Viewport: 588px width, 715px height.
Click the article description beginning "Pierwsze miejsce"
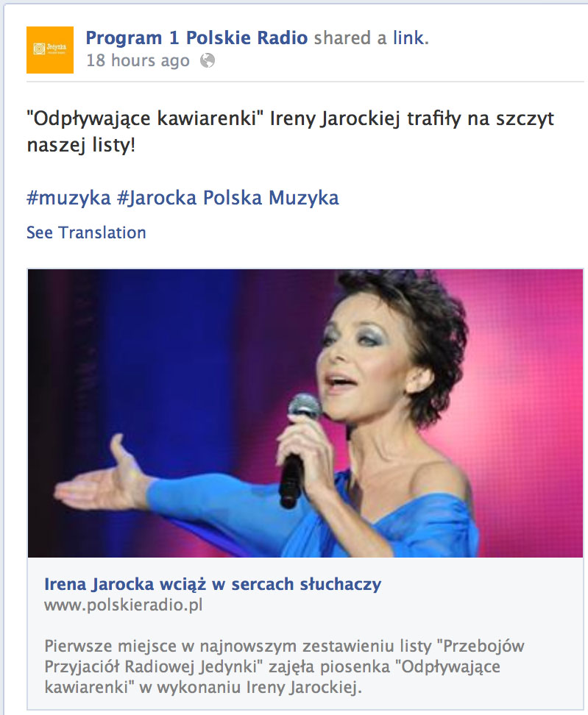[x=284, y=666]
